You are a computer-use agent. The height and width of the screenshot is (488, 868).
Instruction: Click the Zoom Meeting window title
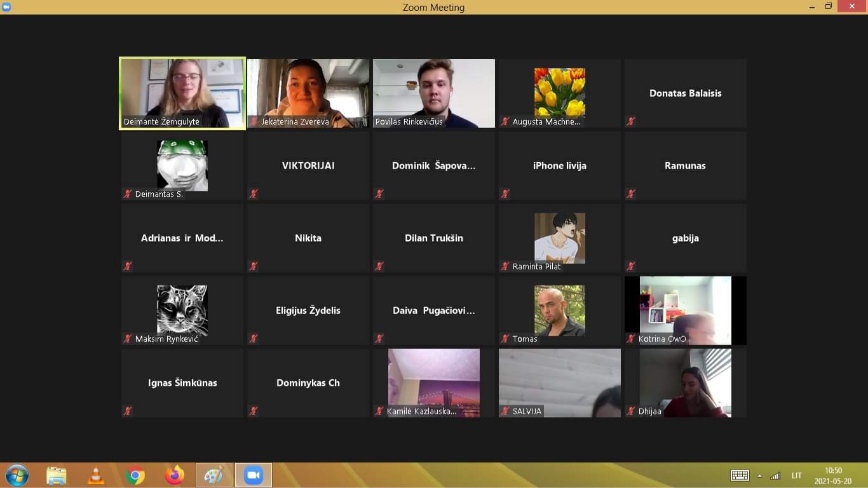coord(433,8)
